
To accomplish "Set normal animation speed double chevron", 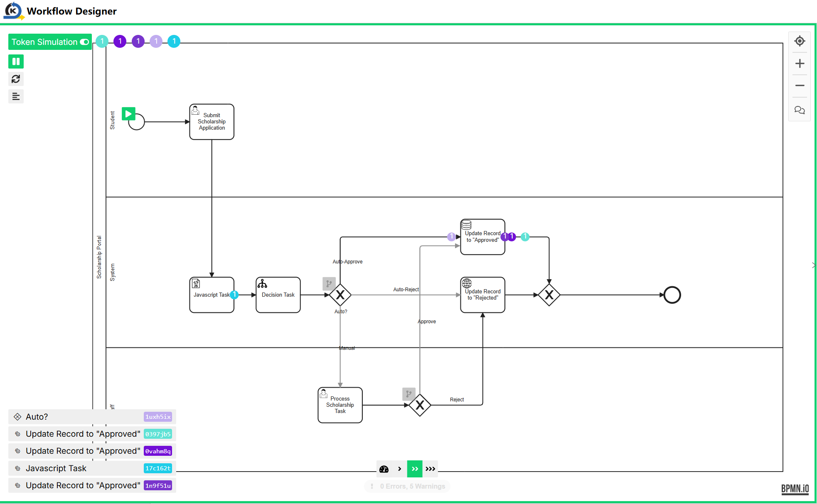I will (x=415, y=469).
